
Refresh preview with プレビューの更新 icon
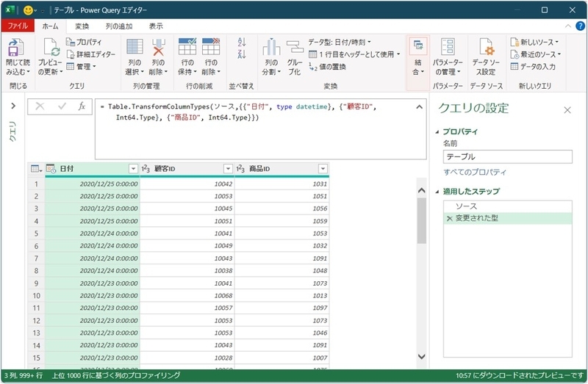pyautogui.click(x=50, y=48)
